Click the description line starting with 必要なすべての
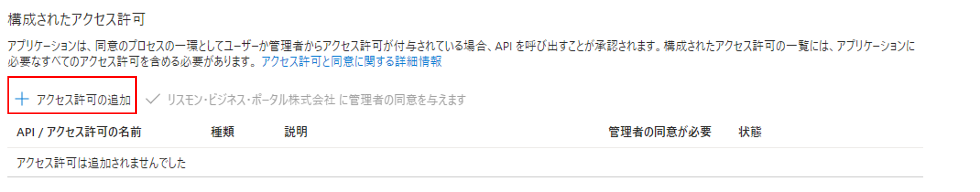 click(225, 61)
